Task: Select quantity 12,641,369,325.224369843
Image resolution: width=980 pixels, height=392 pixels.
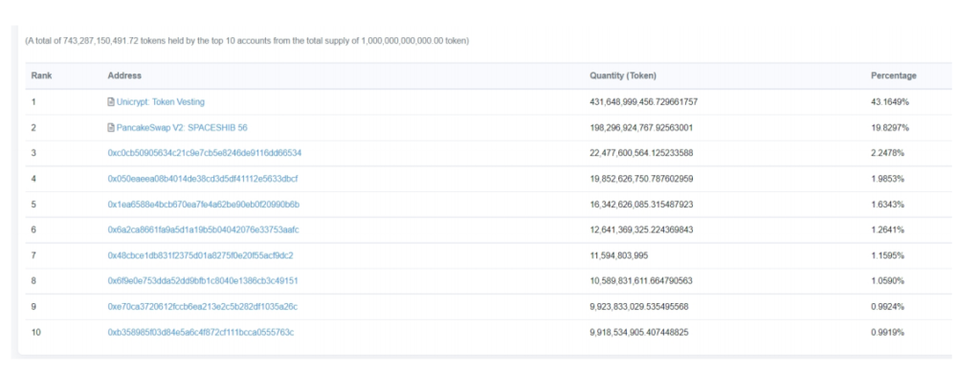Action: tap(641, 229)
